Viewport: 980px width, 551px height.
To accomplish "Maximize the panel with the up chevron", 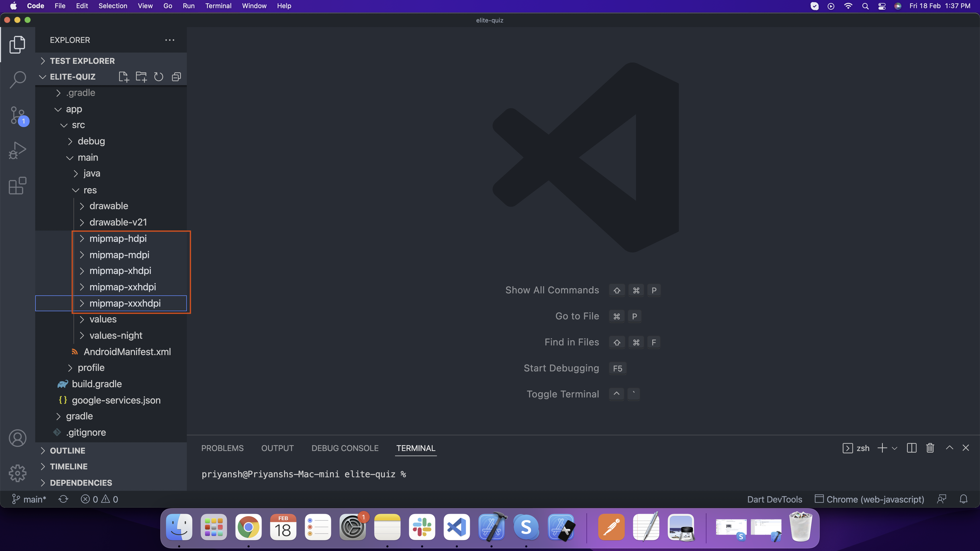I will (x=949, y=448).
